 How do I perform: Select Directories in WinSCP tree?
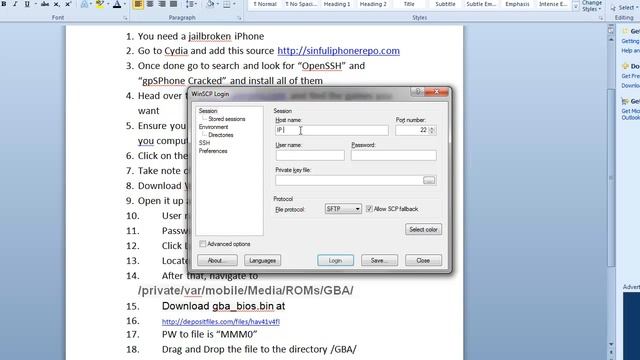[x=221, y=135]
